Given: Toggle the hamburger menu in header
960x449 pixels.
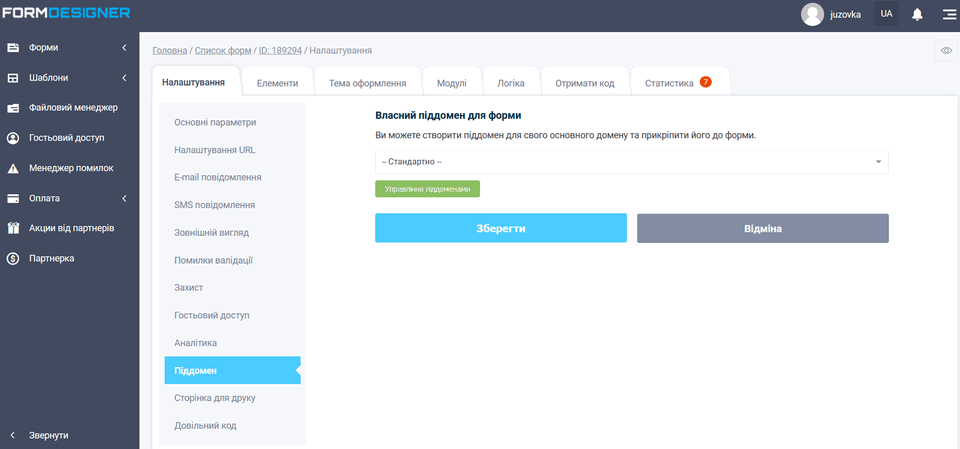Looking at the screenshot, I should point(948,14).
